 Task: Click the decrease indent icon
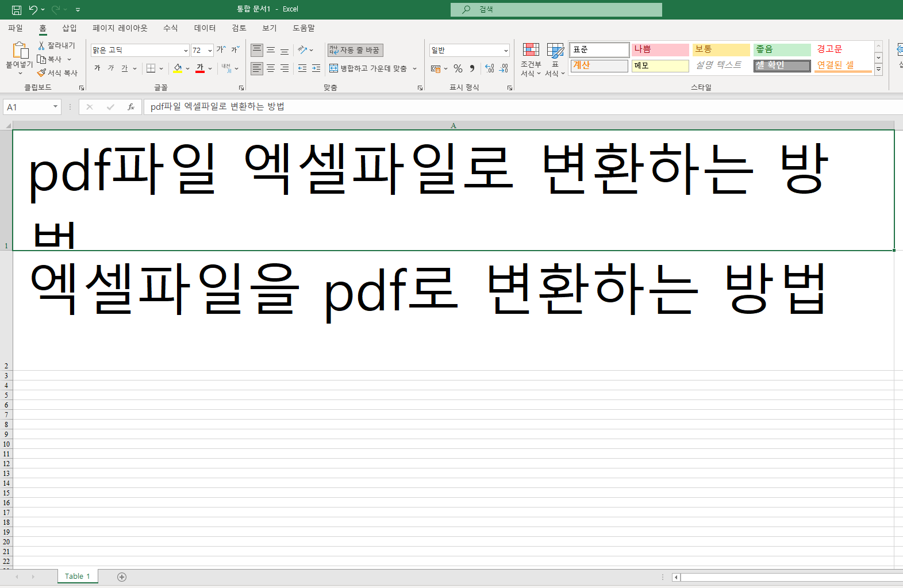tap(302, 68)
